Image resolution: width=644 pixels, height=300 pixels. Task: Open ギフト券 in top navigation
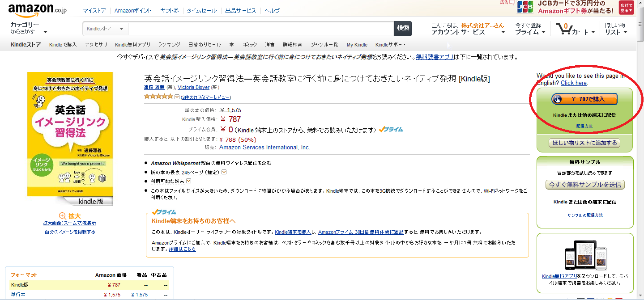[169, 11]
